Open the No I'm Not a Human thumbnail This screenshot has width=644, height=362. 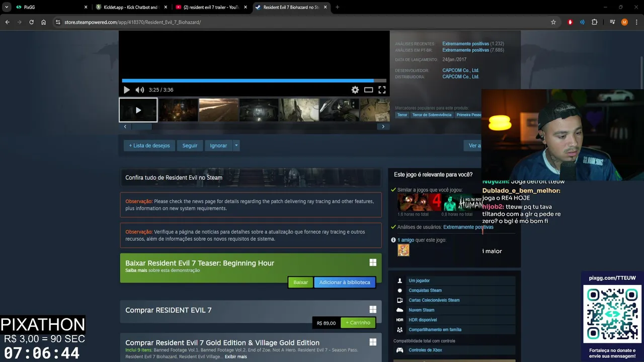pyautogui.click(x=463, y=203)
